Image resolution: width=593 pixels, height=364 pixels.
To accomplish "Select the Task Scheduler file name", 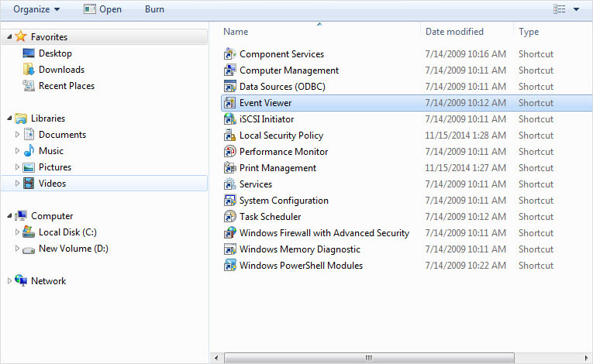I will pyautogui.click(x=270, y=217).
